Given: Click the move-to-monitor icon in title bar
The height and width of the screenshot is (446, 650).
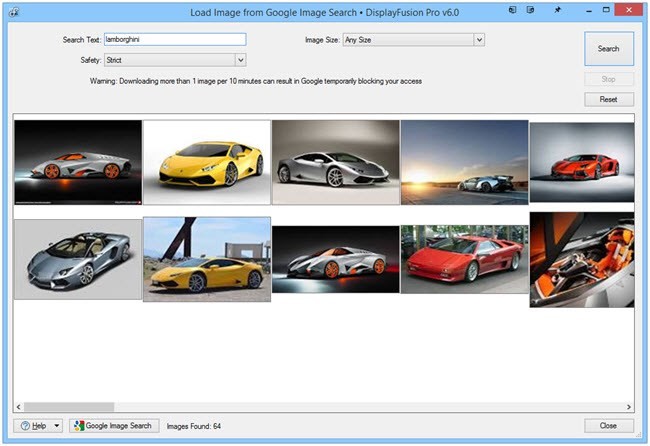Looking at the screenshot, I should point(512,10).
